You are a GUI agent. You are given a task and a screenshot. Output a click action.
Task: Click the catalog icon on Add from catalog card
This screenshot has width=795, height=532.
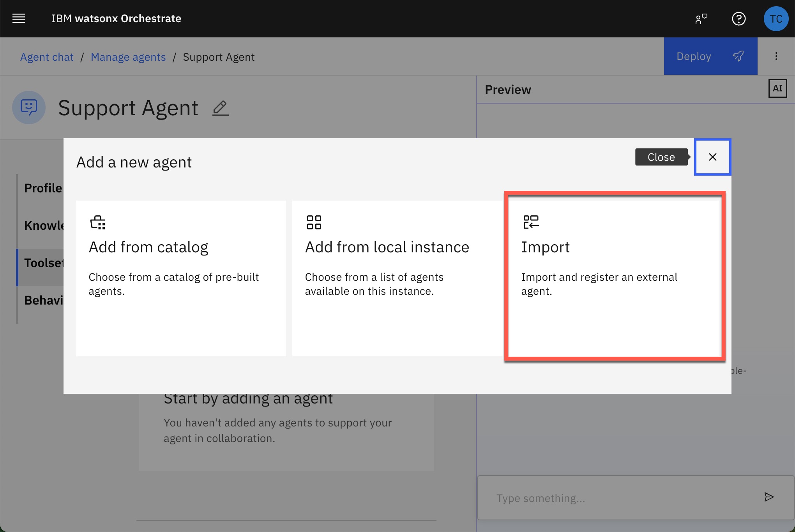point(97,222)
